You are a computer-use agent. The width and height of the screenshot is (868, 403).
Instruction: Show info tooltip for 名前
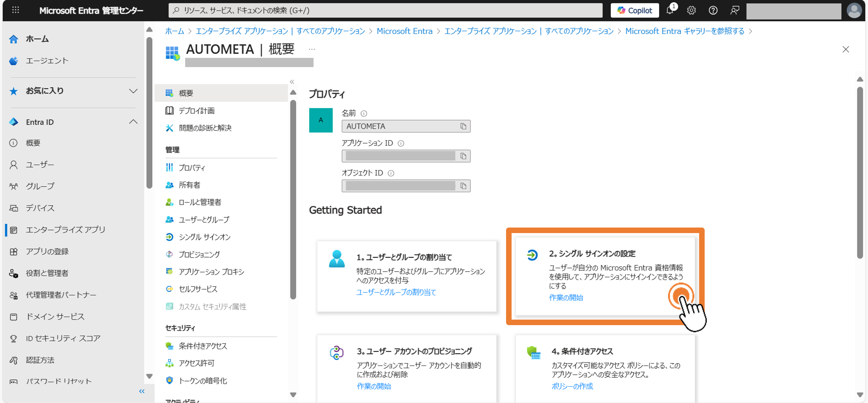(364, 114)
